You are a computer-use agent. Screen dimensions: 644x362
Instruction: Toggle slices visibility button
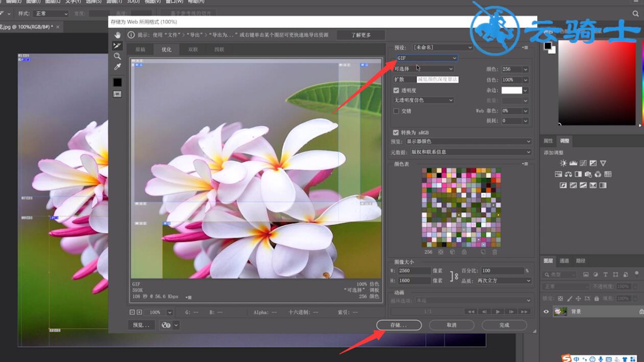pos(117,94)
